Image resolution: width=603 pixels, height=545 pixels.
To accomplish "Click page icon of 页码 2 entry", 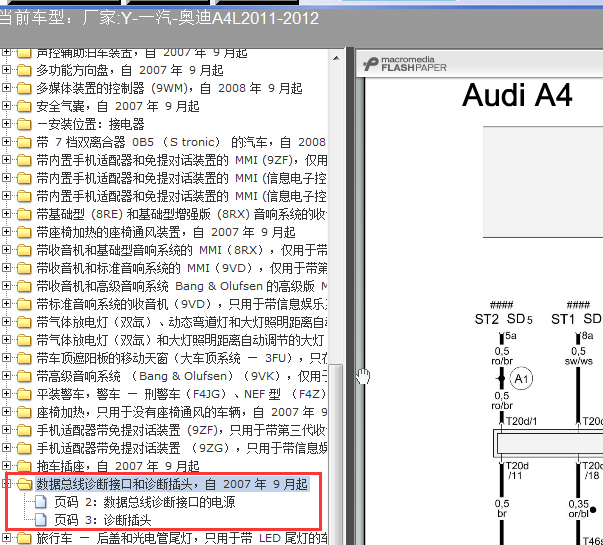I will click(x=41, y=502).
